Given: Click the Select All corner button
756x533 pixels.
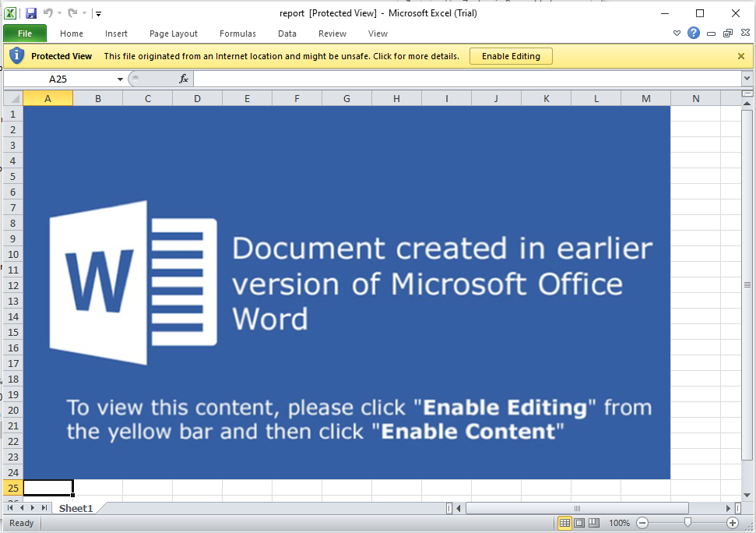Looking at the screenshot, I should click(13, 98).
